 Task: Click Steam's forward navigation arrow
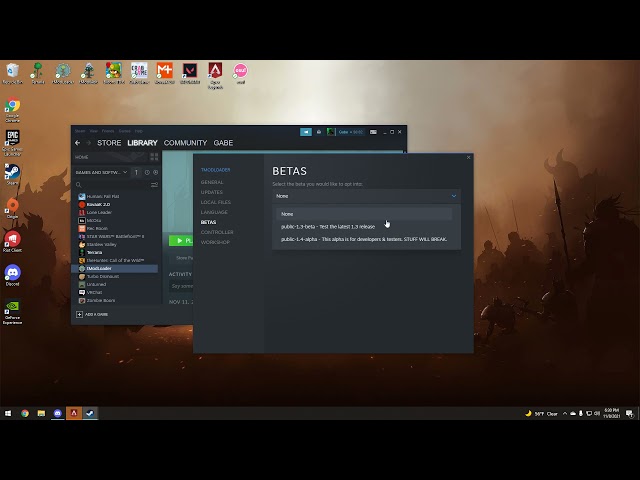pos(88,143)
